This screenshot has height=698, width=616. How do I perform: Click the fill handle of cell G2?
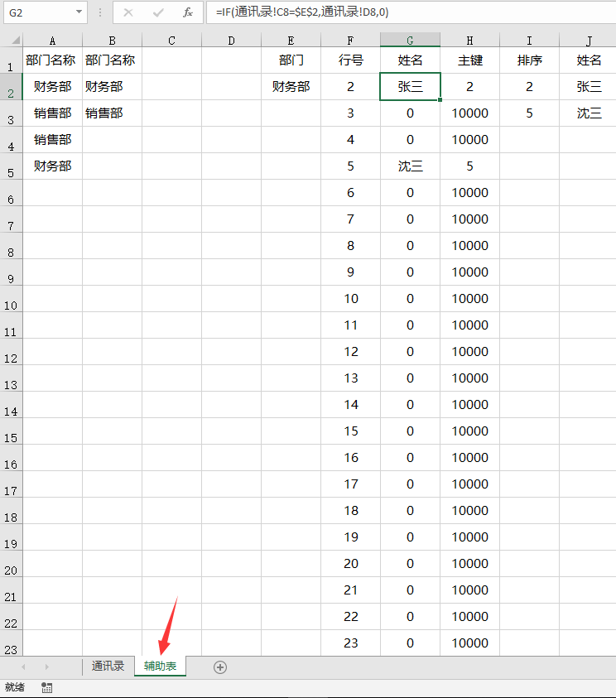click(440, 99)
